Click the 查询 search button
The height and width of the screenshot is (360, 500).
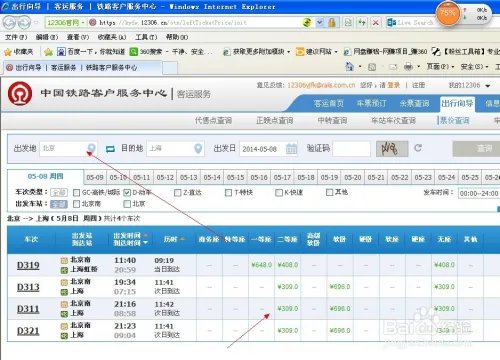point(476,149)
